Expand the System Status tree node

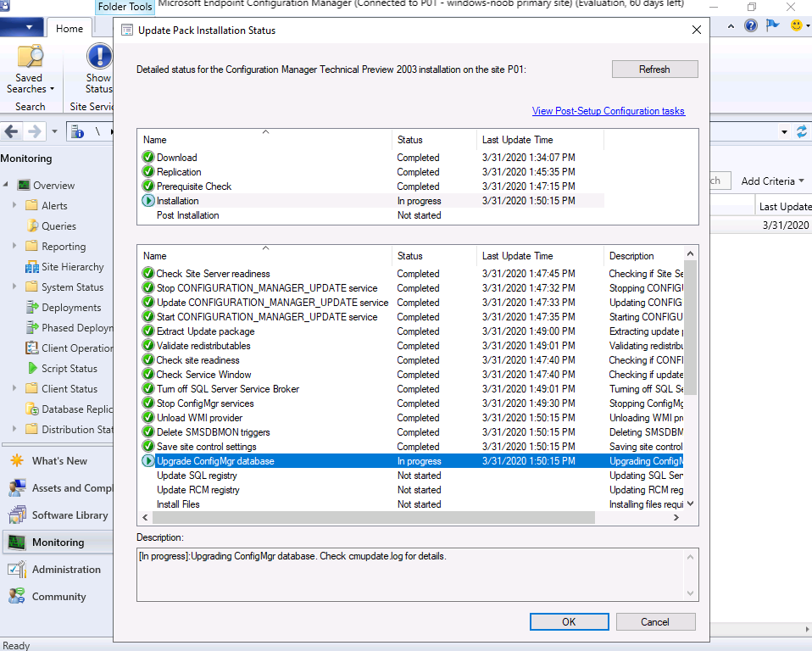(14, 287)
